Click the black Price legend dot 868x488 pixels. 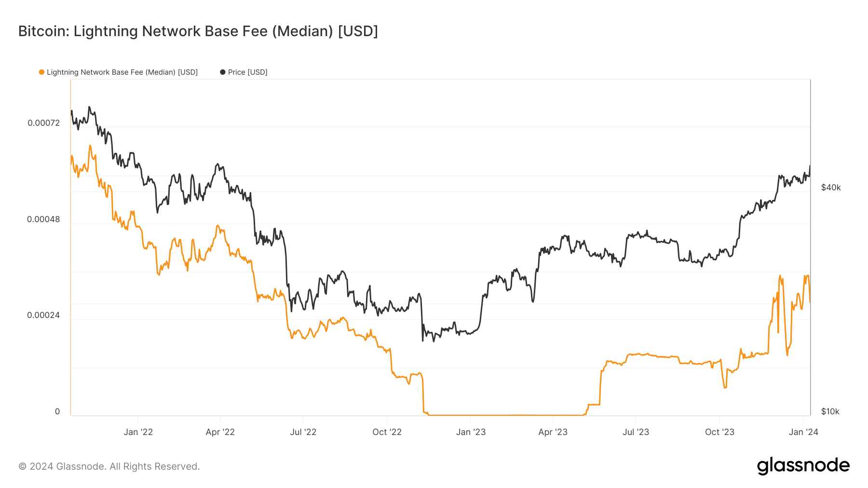coord(223,72)
